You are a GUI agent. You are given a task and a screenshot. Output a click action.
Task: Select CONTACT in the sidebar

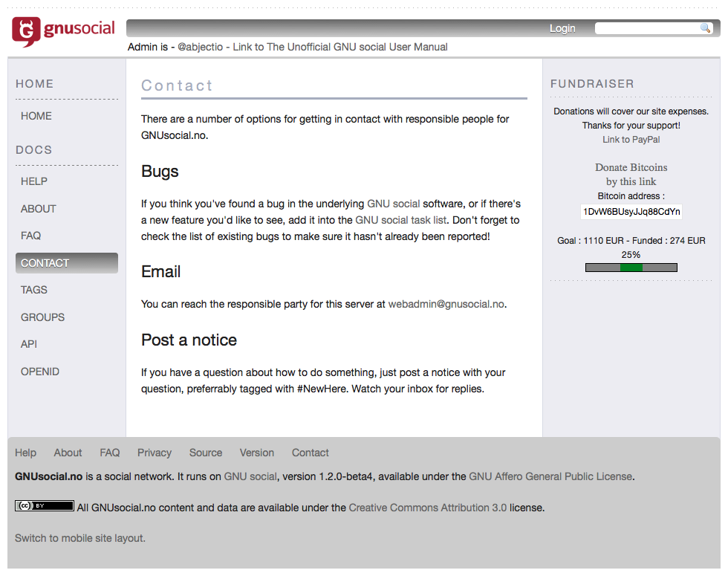coord(67,263)
